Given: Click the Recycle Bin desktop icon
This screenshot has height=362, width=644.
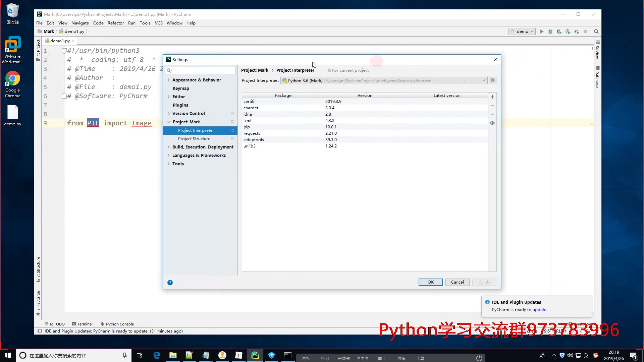Looking at the screenshot, I should [x=13, y=14].
